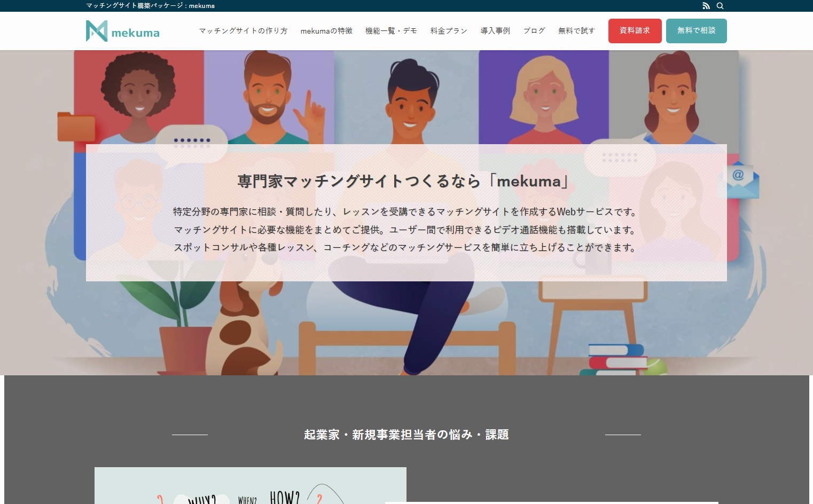
Task: View 導入事例 page
Action: 495,31
